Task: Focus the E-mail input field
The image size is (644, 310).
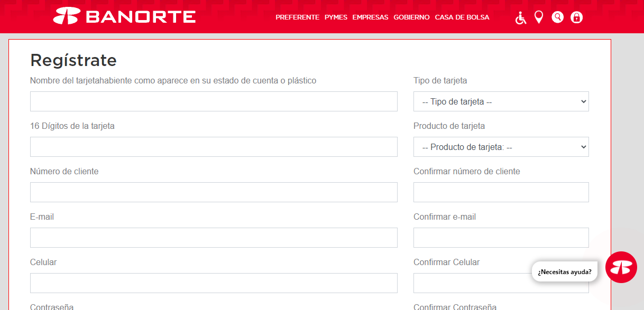Action: click(x=214, y=238)
